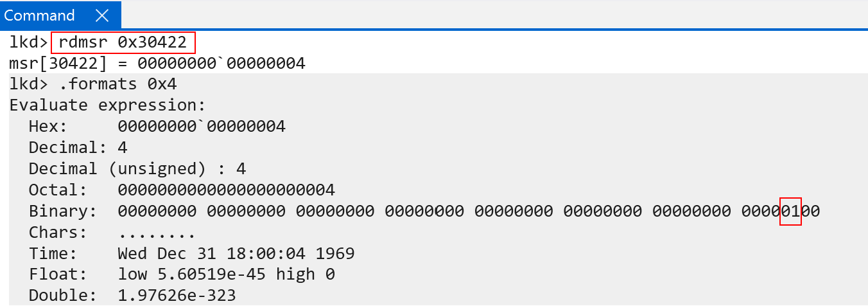The height and width of the screenshot is (306, 868).
Task: Click the Decimal: 4 line
Action: 78,148
